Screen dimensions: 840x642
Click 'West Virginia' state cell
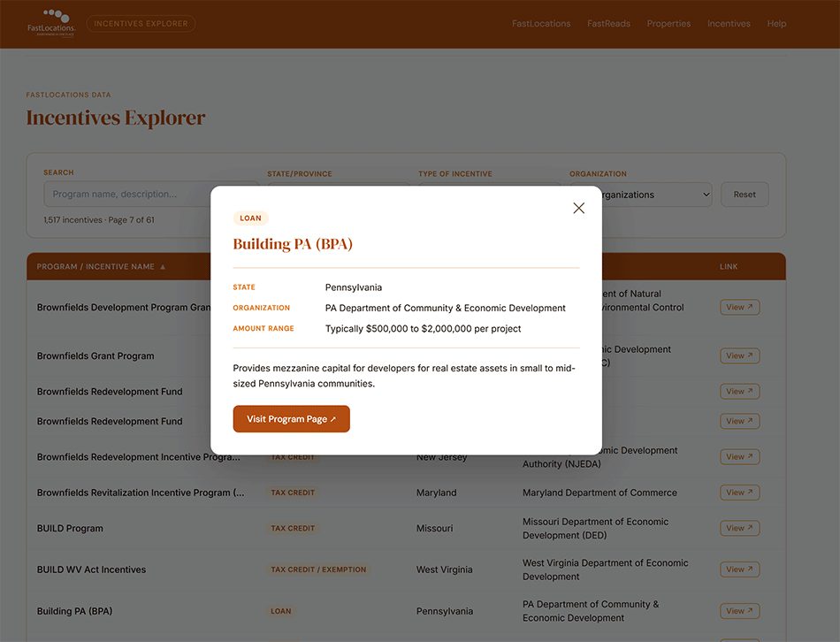click(x=444, y=569)
